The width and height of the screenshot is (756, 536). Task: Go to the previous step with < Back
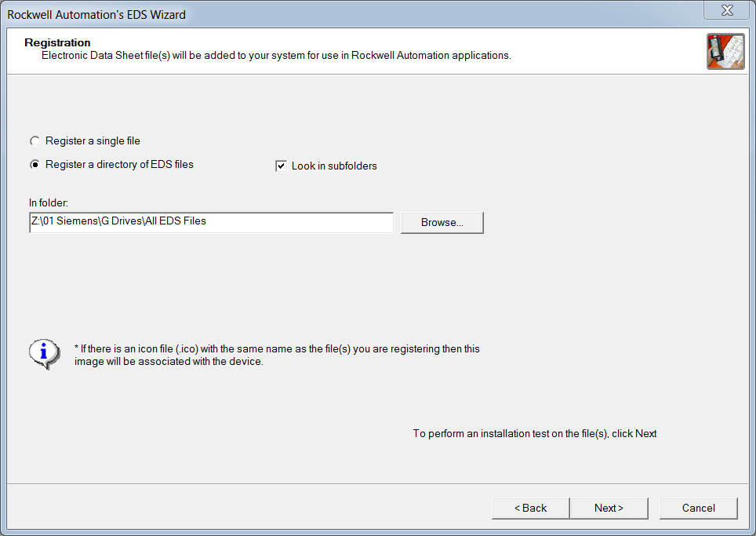530,508
